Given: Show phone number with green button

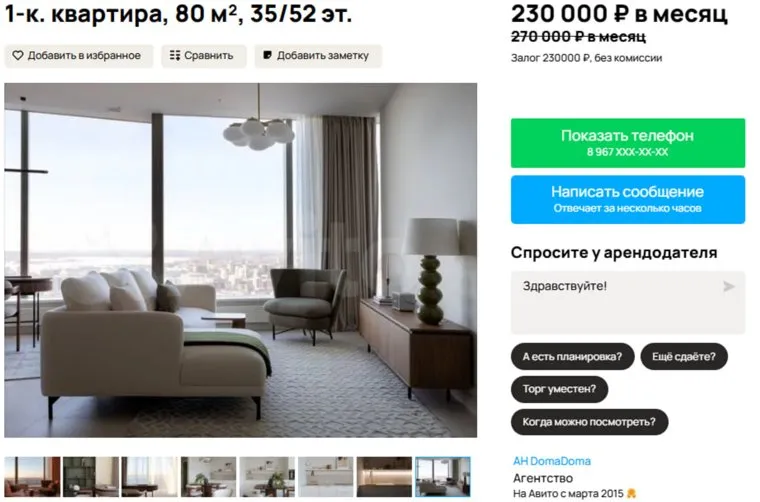Looking at the screenshot, I should point(628,143).
